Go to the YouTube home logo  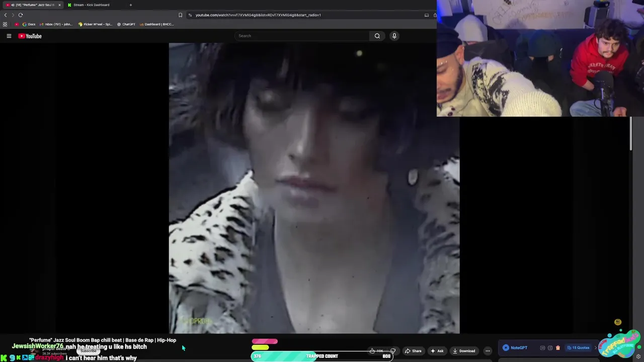30,36
